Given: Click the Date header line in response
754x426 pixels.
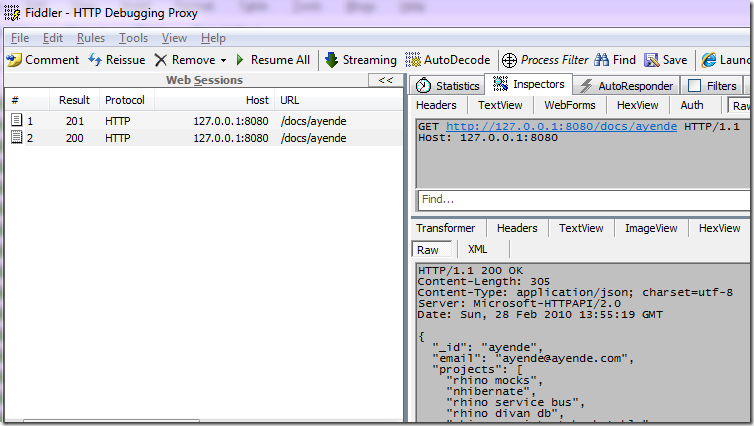Looking at the screenshot, I should 540,315.
